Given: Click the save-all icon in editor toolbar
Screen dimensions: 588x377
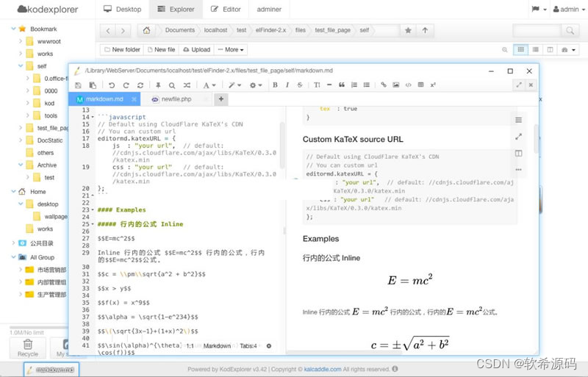Looking at the screenshot, I should (x=93, y=85).
